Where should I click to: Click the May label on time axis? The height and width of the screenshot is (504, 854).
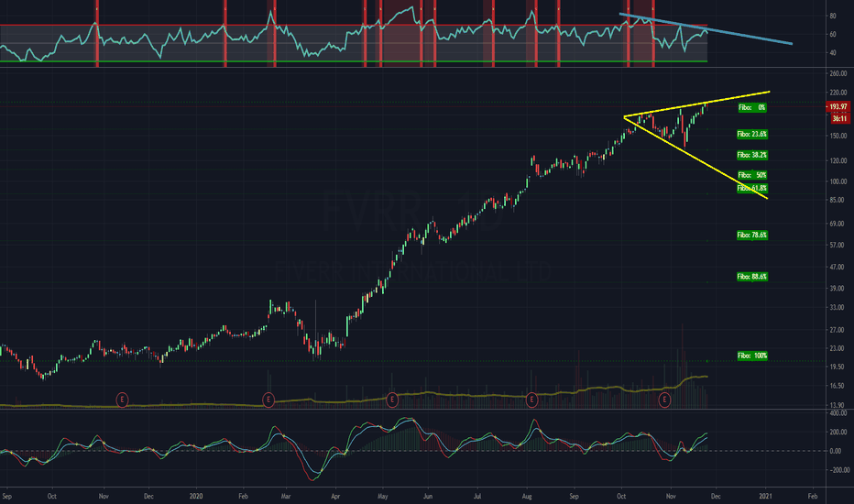coord(383,497)
